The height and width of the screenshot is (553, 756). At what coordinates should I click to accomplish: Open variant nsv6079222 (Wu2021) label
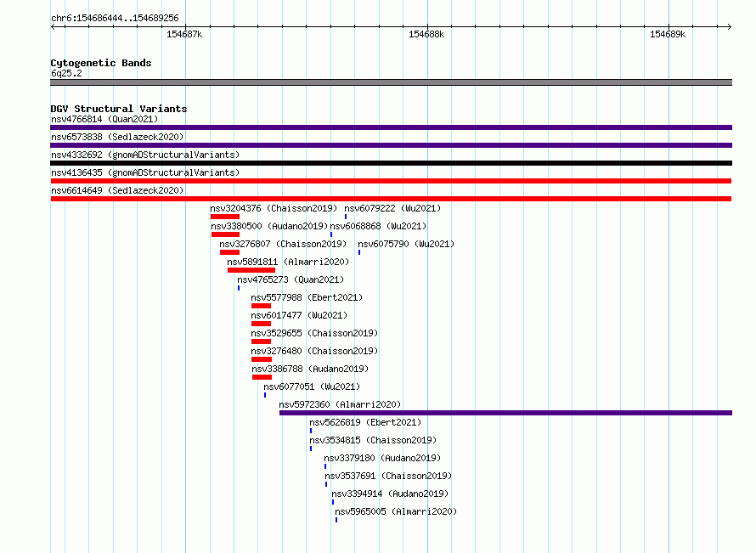coord(392,208)
